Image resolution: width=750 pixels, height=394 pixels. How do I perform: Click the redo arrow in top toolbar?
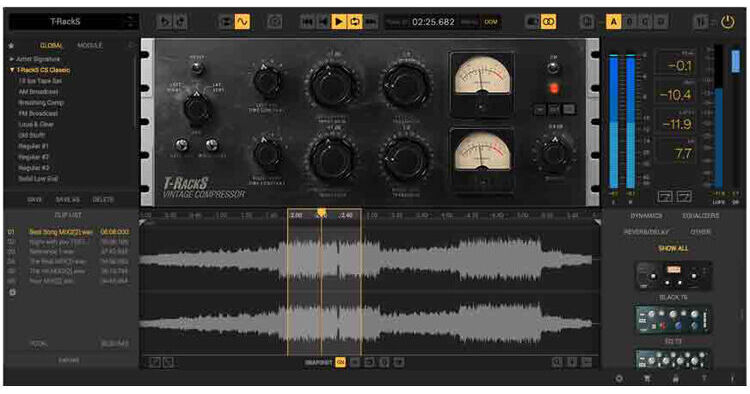[180, 22]
